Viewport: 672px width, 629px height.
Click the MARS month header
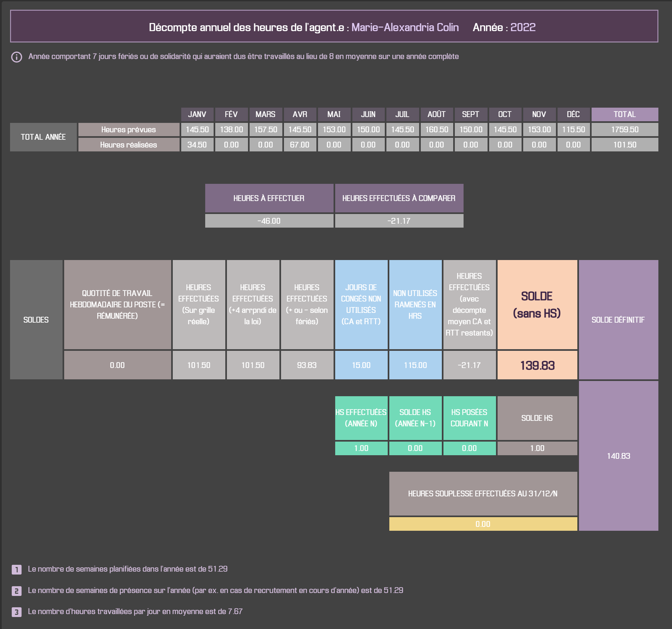pyautogui.click(x=266, y=114)
